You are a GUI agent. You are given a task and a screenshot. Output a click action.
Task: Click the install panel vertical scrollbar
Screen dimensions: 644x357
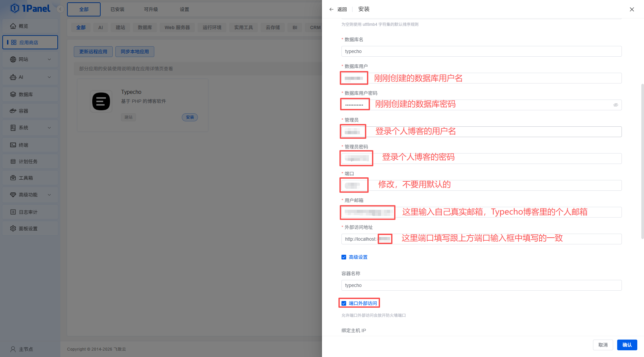642,161
